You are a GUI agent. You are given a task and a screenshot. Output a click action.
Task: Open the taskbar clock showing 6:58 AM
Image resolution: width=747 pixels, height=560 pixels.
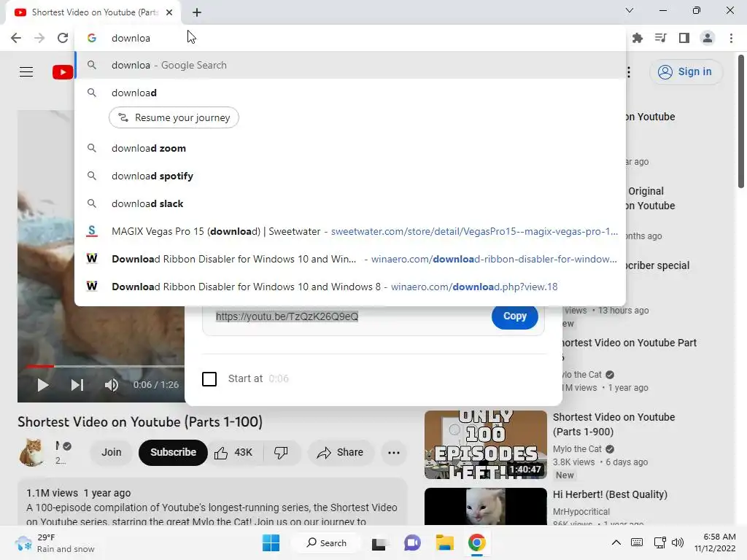coord(715,542)
